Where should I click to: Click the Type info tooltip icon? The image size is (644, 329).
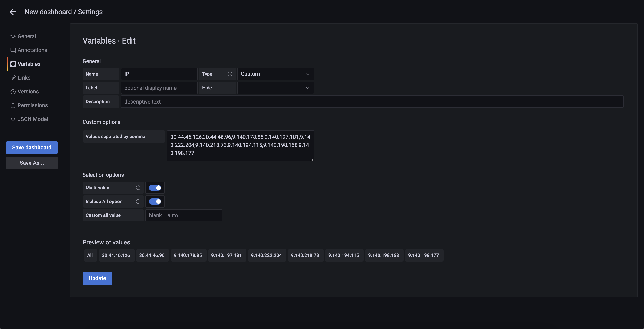tap(230, 74)
